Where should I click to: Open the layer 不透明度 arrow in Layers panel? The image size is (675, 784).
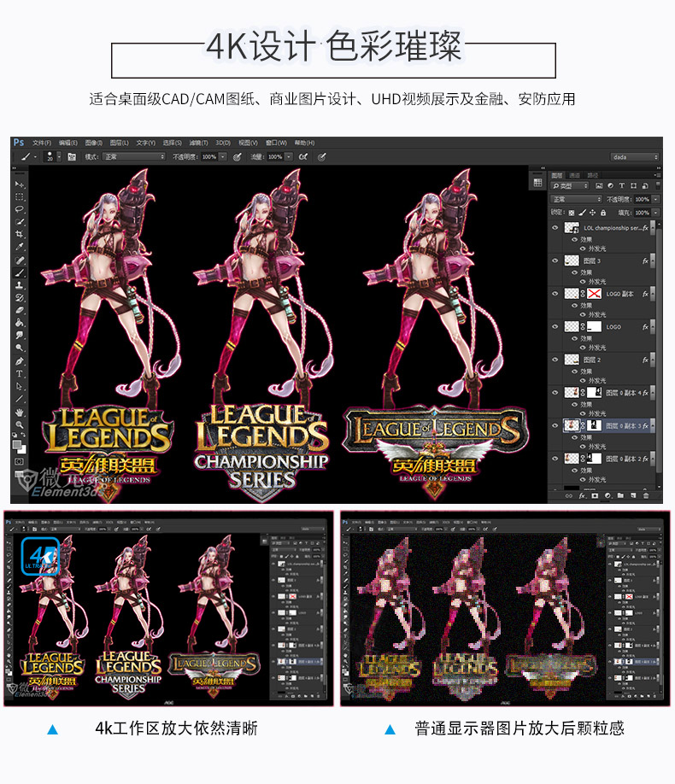(x=656, y=199)
